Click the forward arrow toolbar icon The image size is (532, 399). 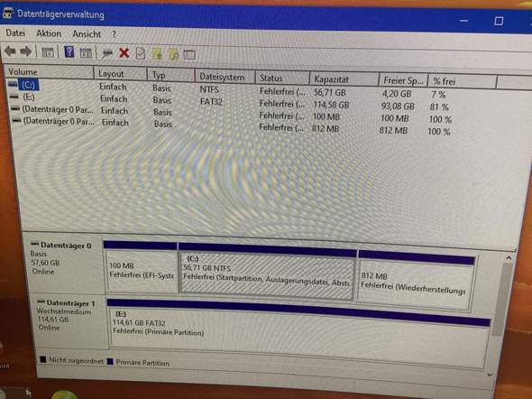point(26,51)
